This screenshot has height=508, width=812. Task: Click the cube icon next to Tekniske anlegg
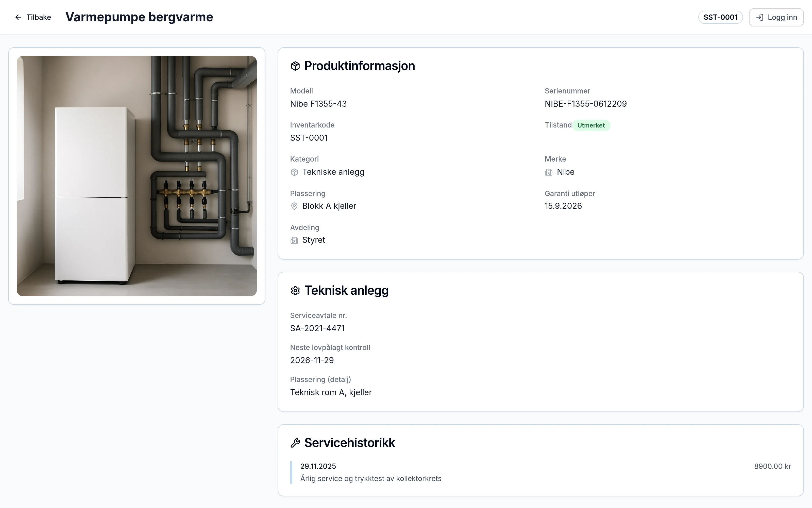click(294, 172)
